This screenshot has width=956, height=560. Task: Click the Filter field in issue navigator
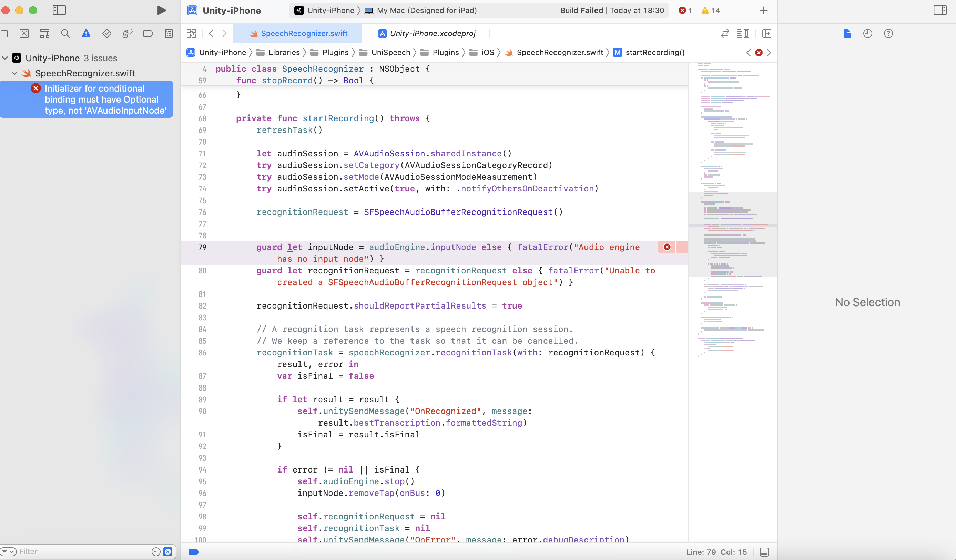pyautogui.click(x=83, y=552)
